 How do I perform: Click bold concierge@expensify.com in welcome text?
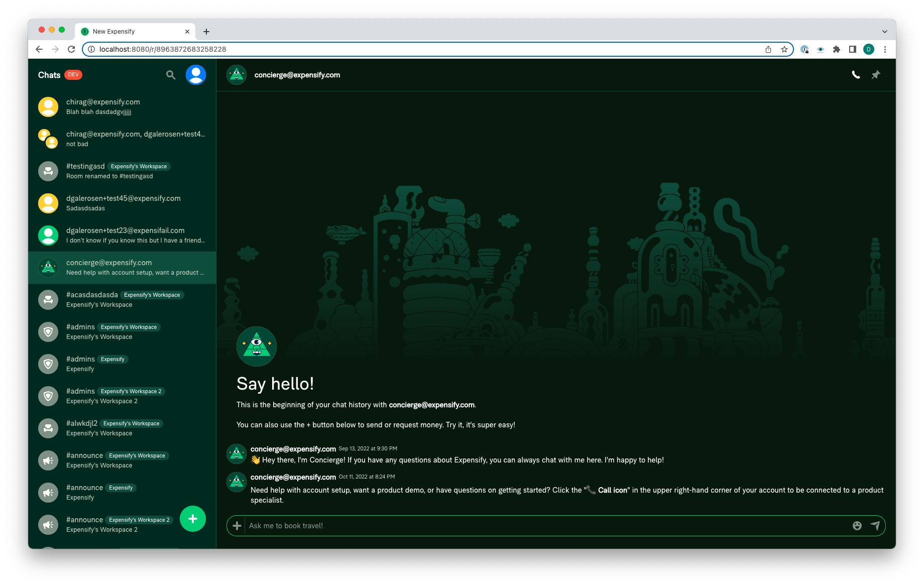(x=431, y=405)
